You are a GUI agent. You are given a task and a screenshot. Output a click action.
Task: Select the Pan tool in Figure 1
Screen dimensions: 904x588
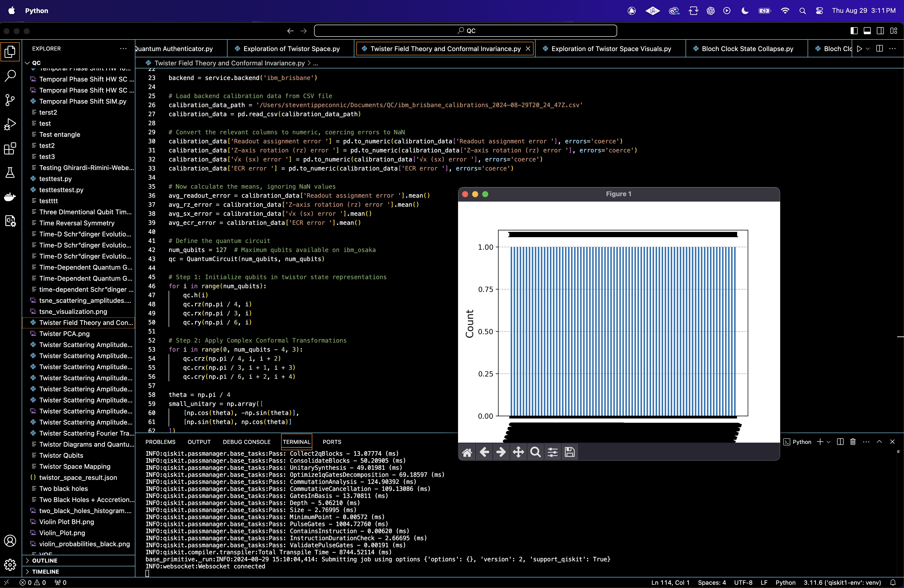518,452
